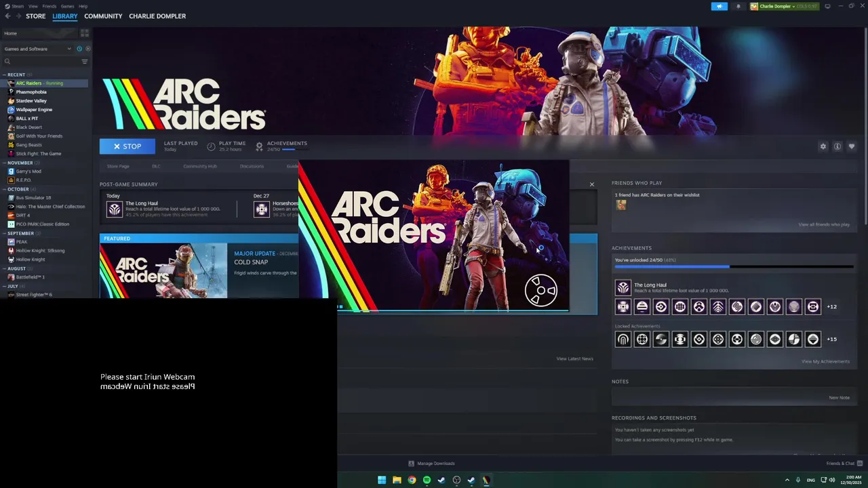868x488 pixels.
Task: Create a New Note
Action: point(839,398)
